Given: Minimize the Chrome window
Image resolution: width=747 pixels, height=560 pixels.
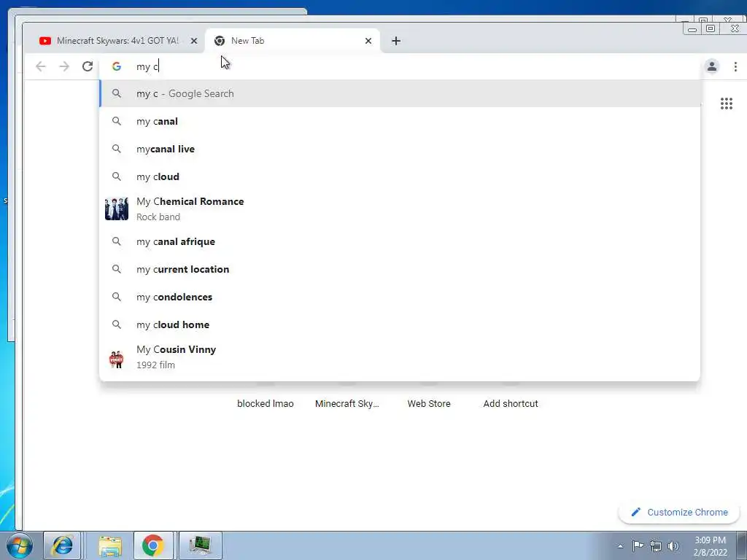Looking at the screenshot, I should pos(692,29).
